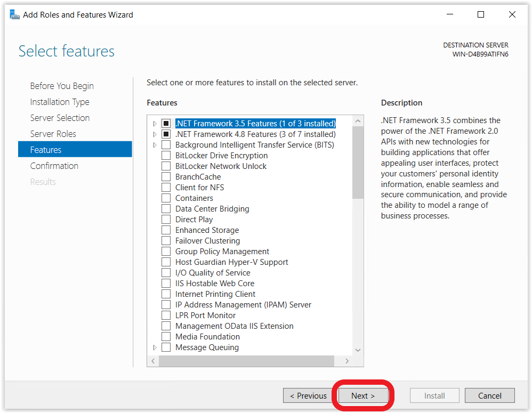Enable the Failover Clustering checkbox

click(x=166, y=241)
